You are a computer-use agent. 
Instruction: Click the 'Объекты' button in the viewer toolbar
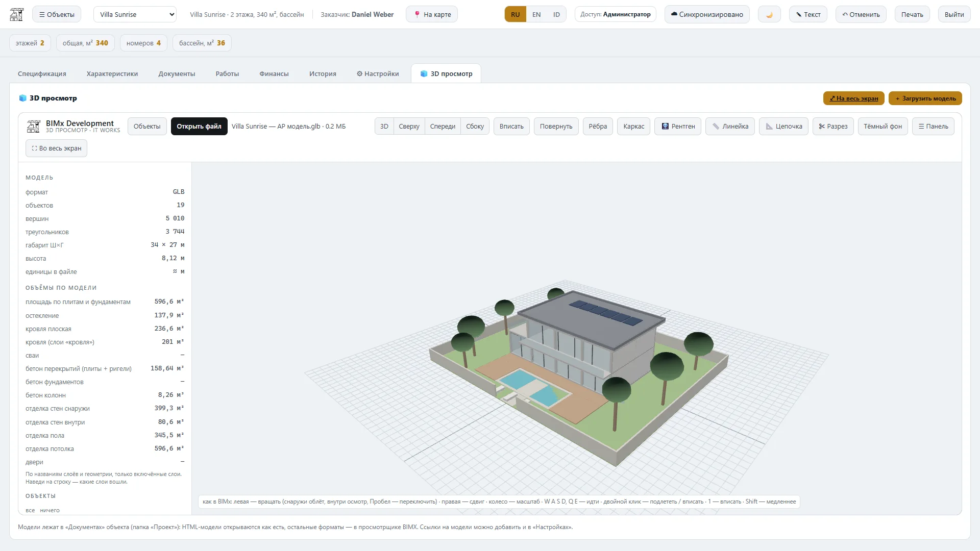coord(147,127)
